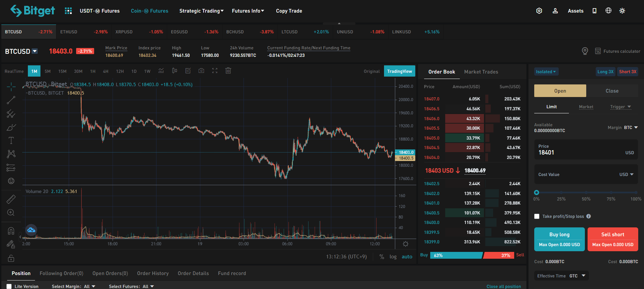This screenshot has width=644, height=289.
Task: Open Copy Trade menu item
Action: [289, 11]
